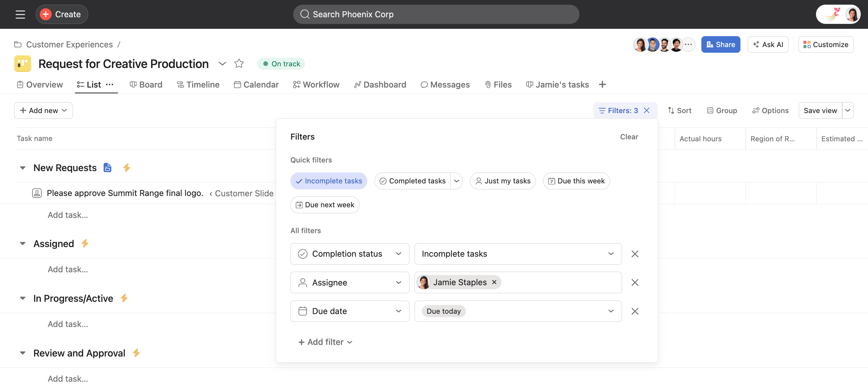Open the Workflow tab icon
This screenshot has height=390, width=868.
(296, 85)
